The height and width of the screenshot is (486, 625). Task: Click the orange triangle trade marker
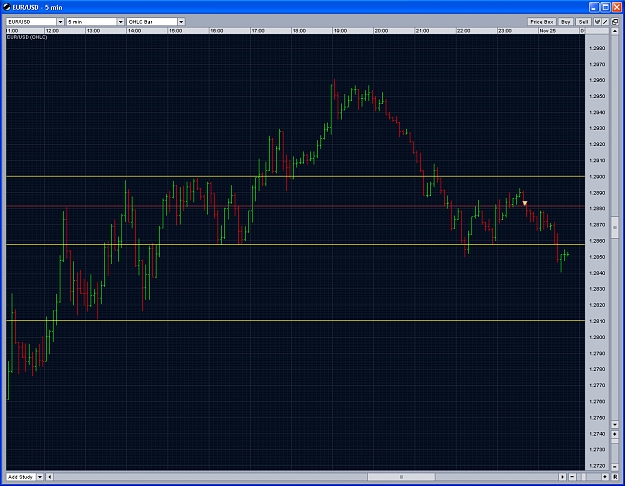[x=525, y=203]
